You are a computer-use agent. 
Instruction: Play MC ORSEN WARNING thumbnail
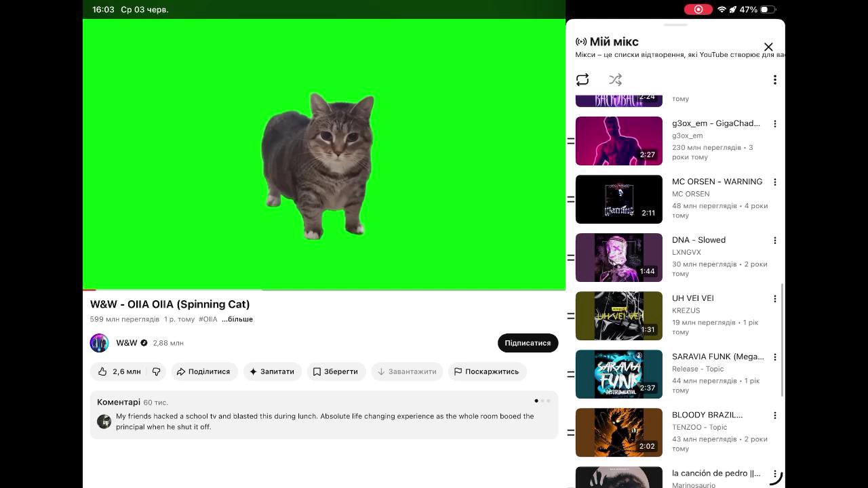[x=619, y=199]
